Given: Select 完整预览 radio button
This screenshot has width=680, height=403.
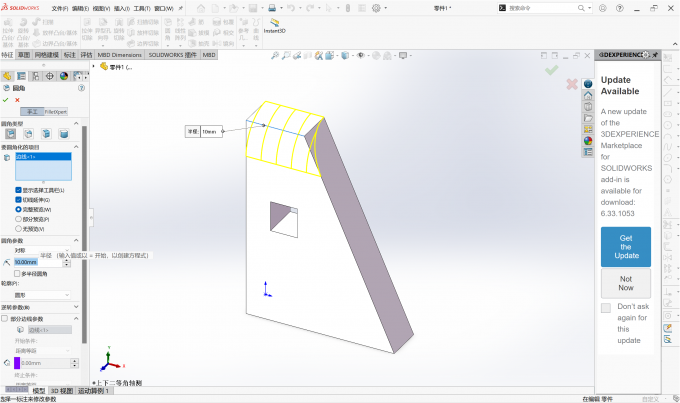Looking at the screenshot, I should click(18, 209).
